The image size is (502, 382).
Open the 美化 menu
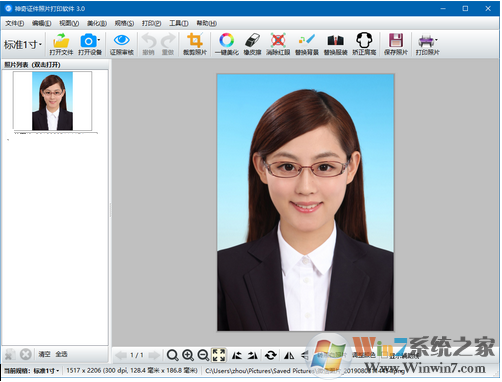coord(97,23)
